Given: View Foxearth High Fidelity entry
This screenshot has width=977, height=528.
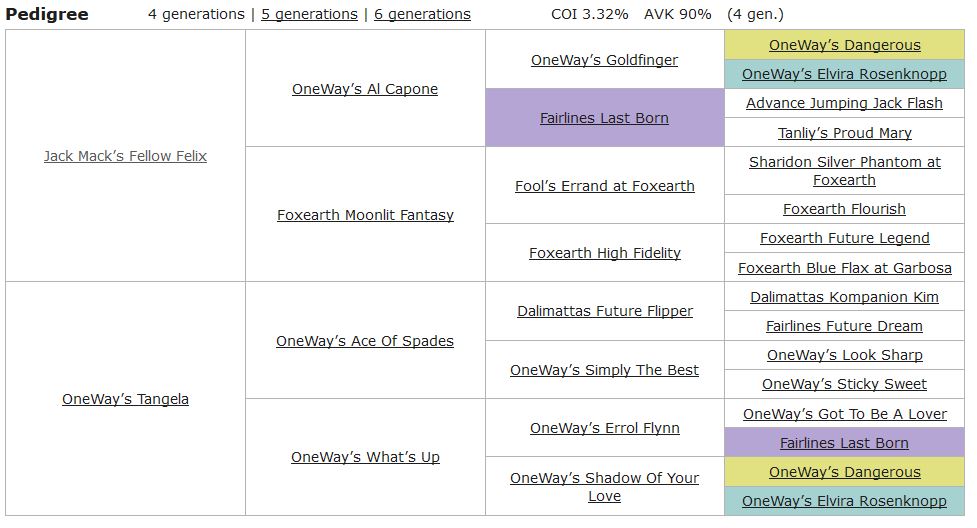Looking at the screenshot, I should pyautogui.click(x=604, y=253).
